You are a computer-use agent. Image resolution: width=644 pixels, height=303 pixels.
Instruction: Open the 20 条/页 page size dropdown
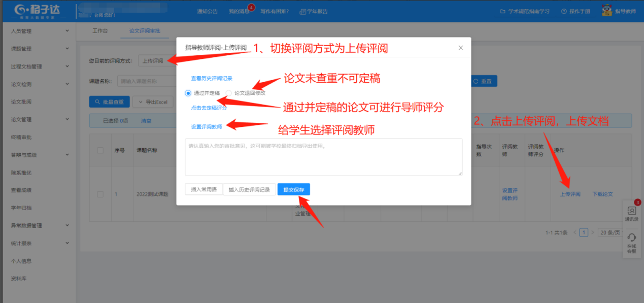click(609, 232)
